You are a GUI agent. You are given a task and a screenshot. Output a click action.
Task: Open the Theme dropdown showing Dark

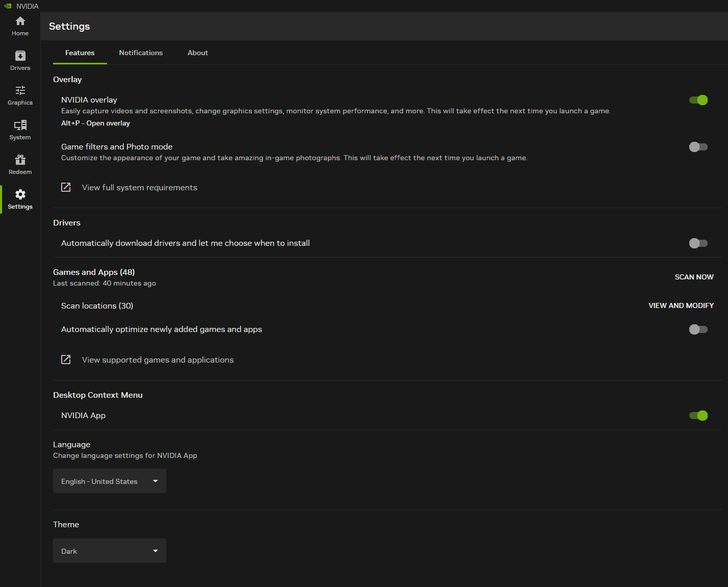click(x=110, y=551)
